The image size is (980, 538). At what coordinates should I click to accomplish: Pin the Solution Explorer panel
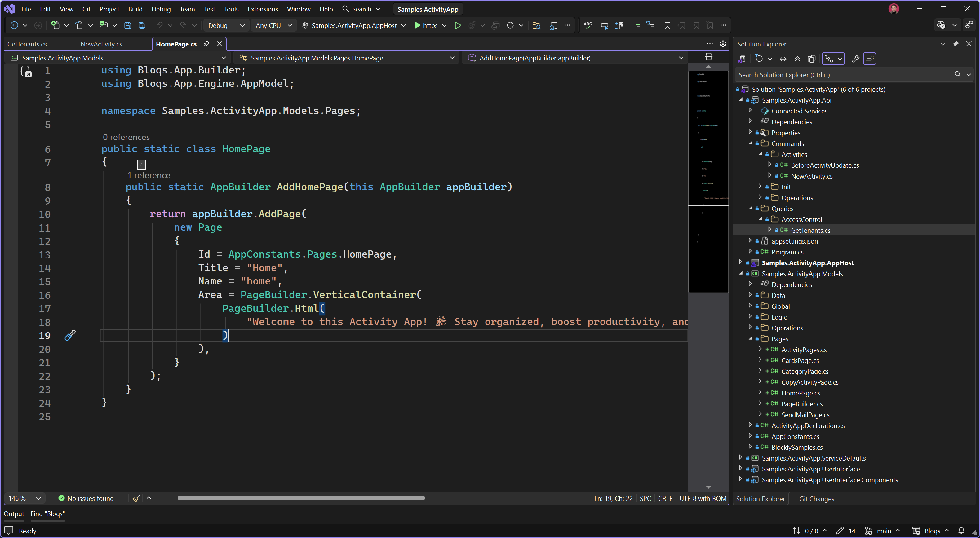(956, 44)
